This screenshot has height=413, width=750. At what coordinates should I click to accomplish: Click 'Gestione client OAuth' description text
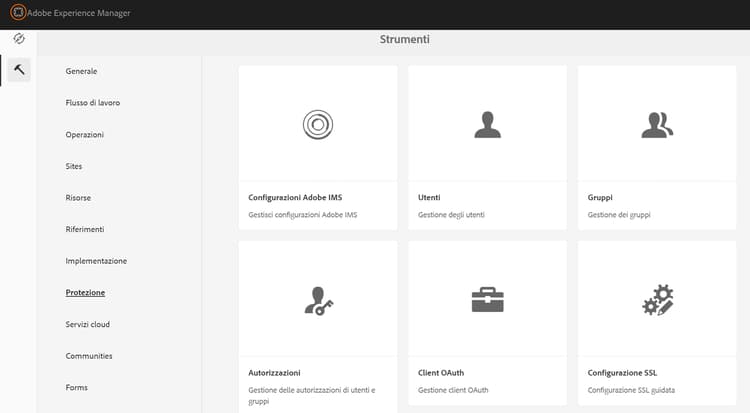tap(453, 390)
